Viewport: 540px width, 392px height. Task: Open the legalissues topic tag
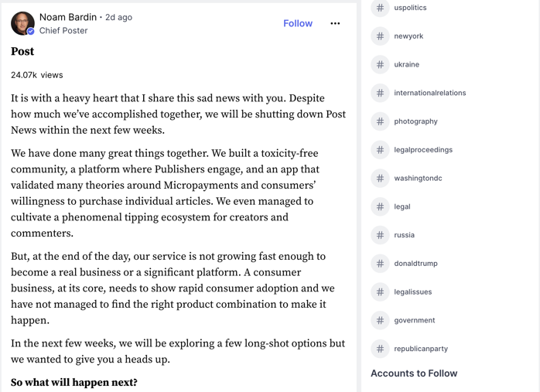point(412,292)
